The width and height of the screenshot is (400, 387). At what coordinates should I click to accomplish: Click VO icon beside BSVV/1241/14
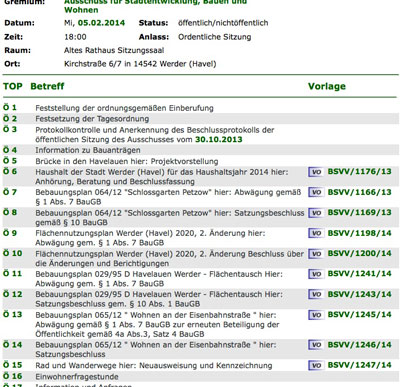coord(316,274)
